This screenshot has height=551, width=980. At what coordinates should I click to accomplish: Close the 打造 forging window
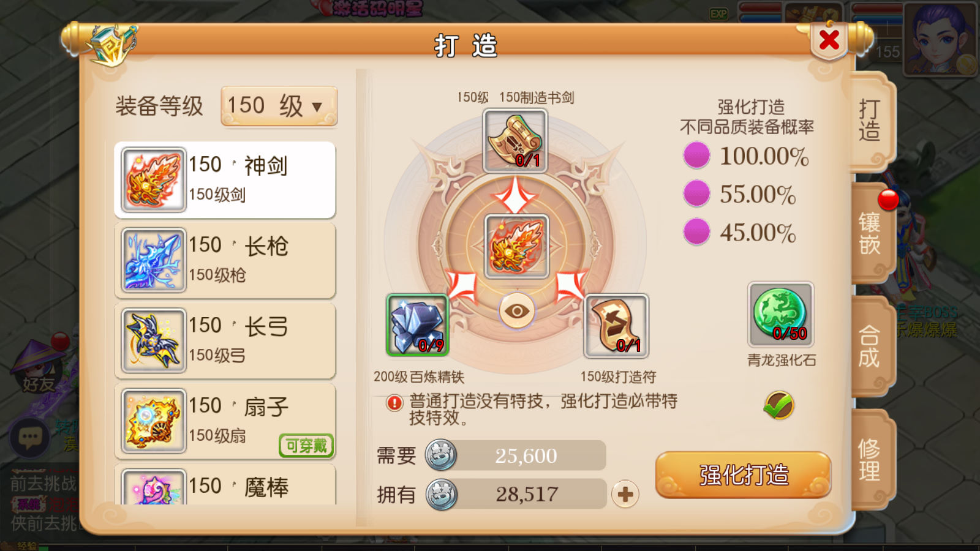(829, 40)
